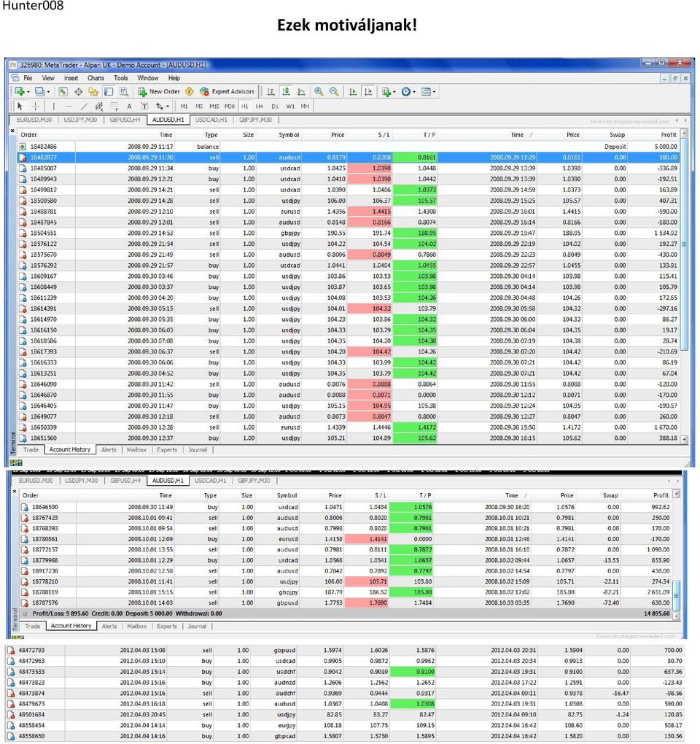Image resolution: width=700 pixels, height=744 pixels.
Task: Switch timeframe to M5
Action: point(199,106)
